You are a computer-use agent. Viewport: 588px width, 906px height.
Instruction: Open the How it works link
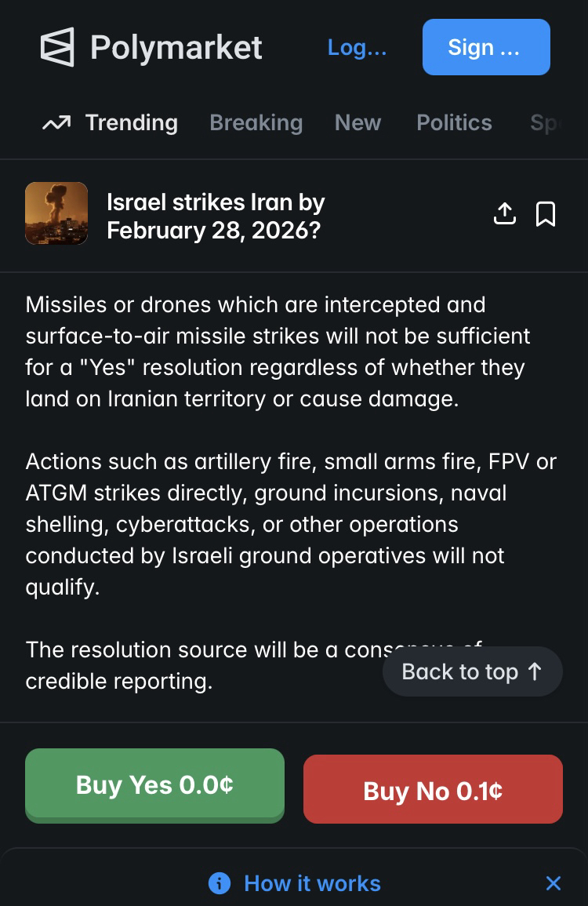tap(312, 883)
